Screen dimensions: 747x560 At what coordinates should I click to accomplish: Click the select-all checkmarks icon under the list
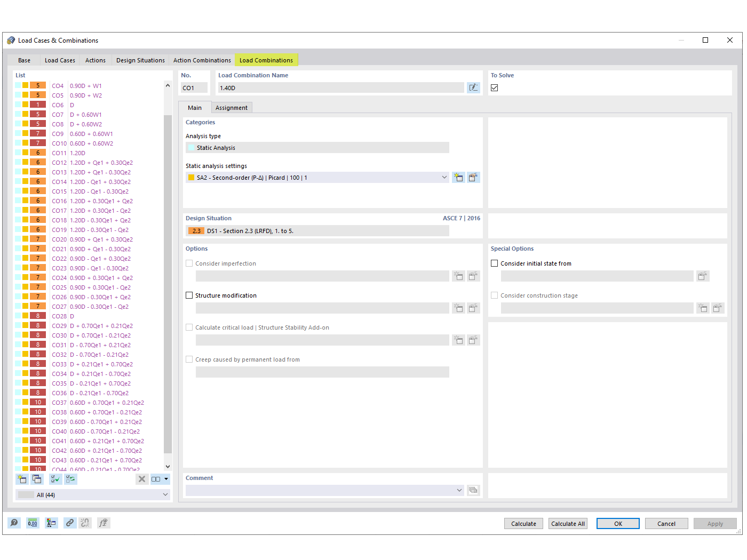coord(55,479)
